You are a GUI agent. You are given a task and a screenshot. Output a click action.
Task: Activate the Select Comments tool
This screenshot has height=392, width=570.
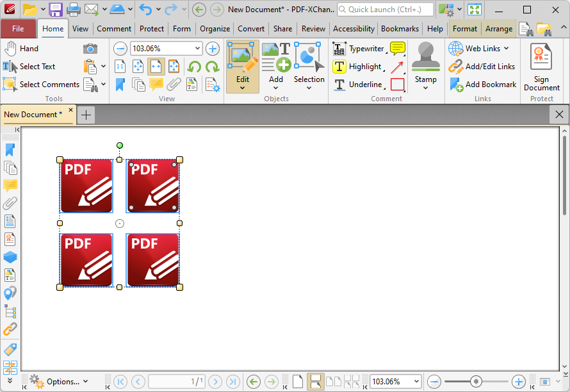[x=41, y=85]
